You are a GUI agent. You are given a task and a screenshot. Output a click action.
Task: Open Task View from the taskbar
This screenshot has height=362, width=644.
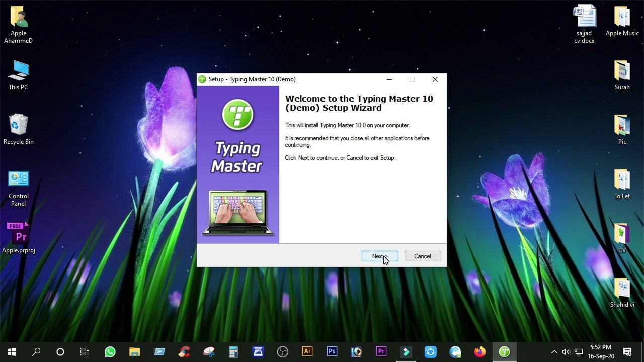point(85,352)
